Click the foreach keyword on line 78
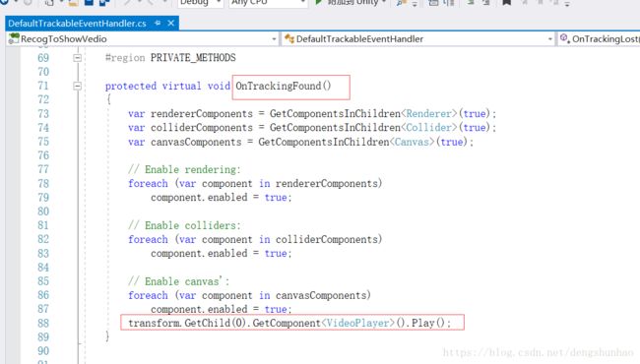640x364 pixels. pos(148,183)
